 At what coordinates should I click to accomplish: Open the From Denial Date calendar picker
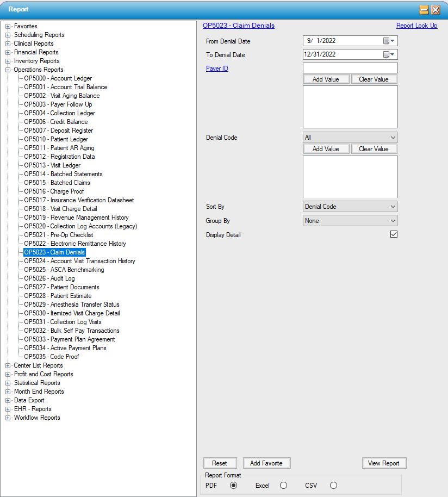[x=389, y=41]
